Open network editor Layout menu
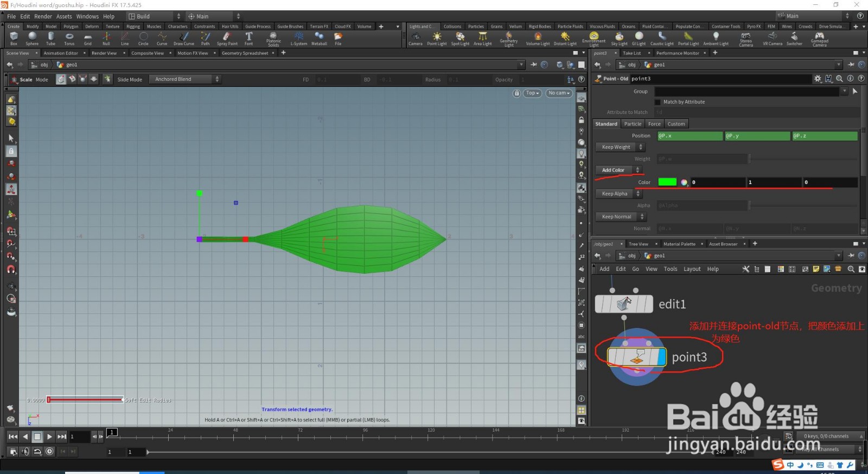This screenshot has height=474, width=868. (692, 269)
